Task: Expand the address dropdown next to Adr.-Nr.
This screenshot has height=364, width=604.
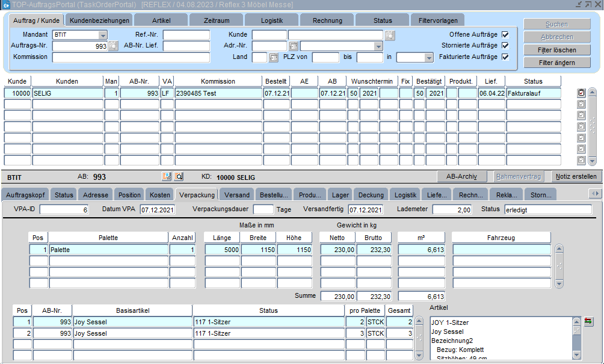Action: 378,46
